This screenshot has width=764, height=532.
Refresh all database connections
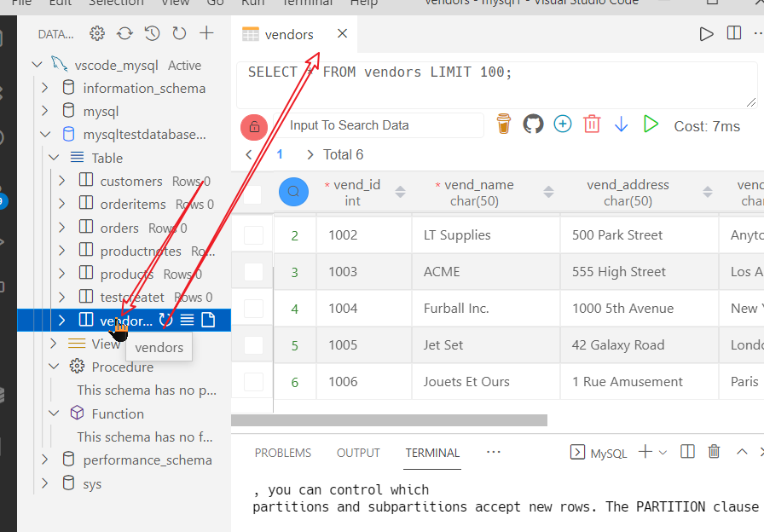(x=124, y=33)
